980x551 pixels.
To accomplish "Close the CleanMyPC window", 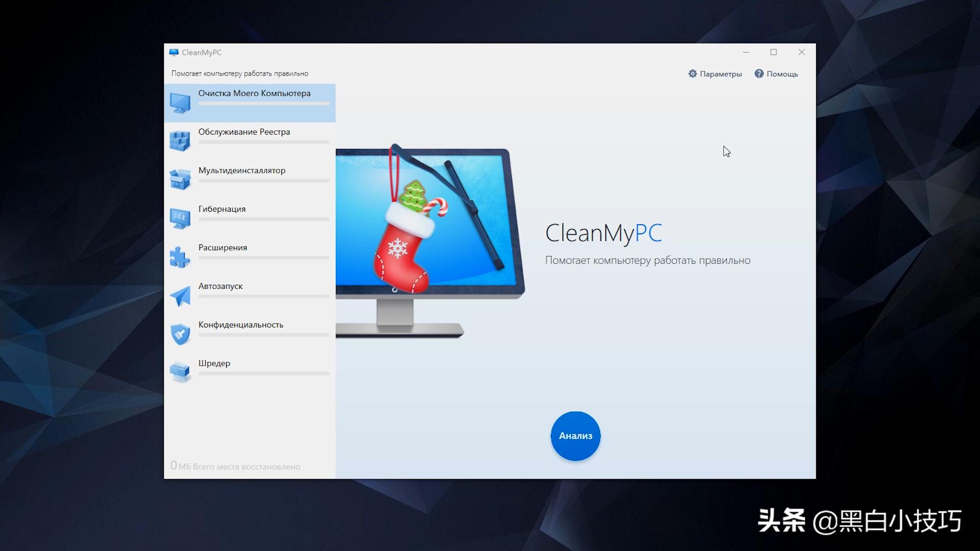I will click(x=802, y=52).
